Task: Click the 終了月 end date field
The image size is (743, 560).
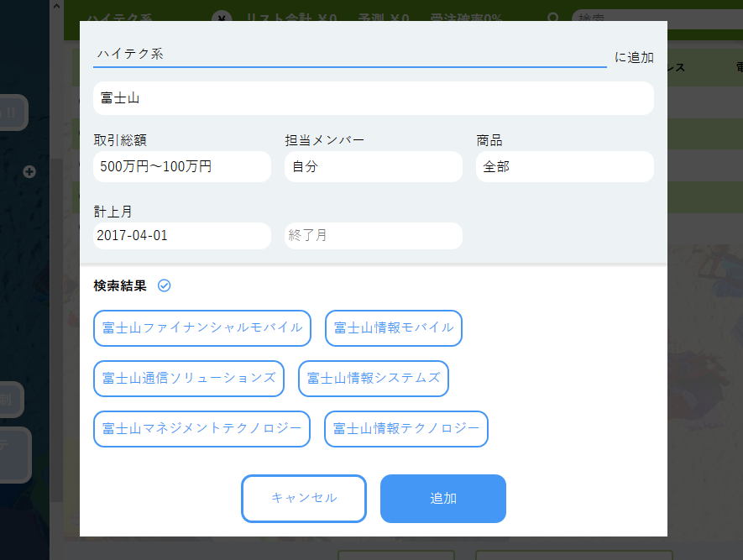Action: click(x=374, y=235)
